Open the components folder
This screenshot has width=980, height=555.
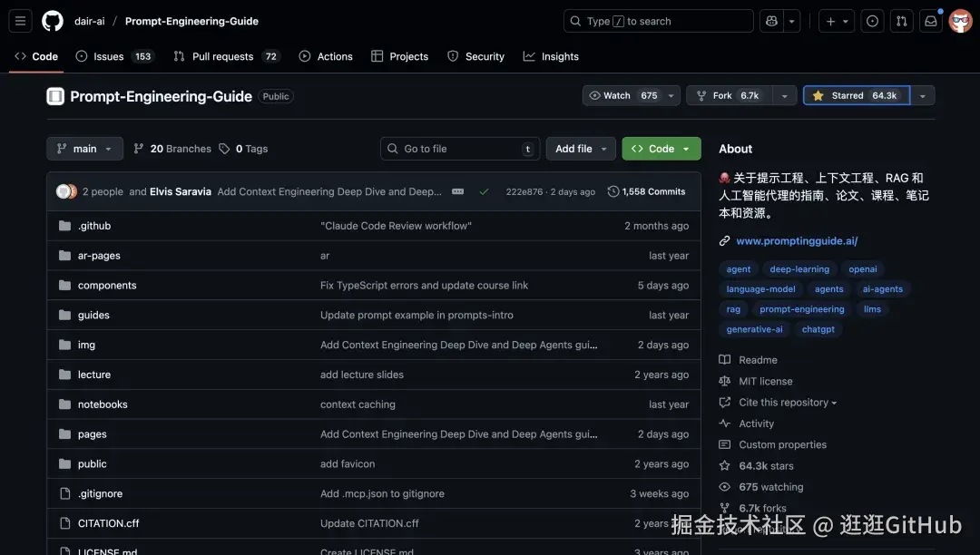[x=107, y=286]
